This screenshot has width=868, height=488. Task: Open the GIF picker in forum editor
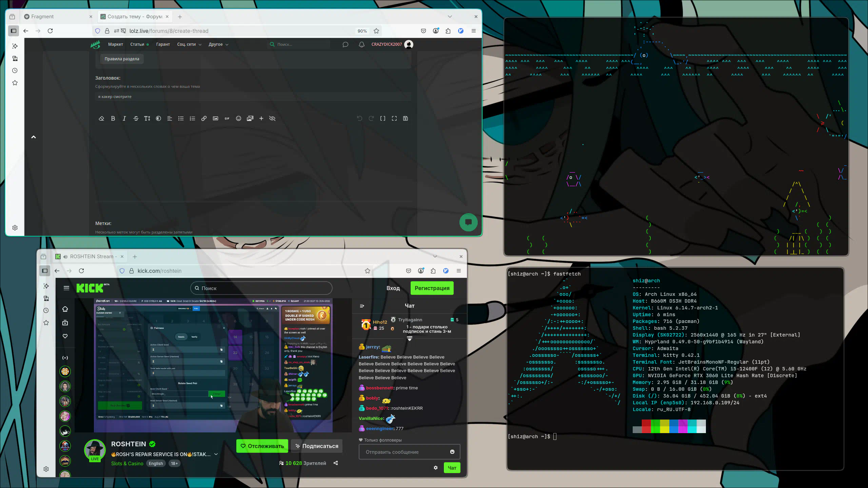click(227, 118)
